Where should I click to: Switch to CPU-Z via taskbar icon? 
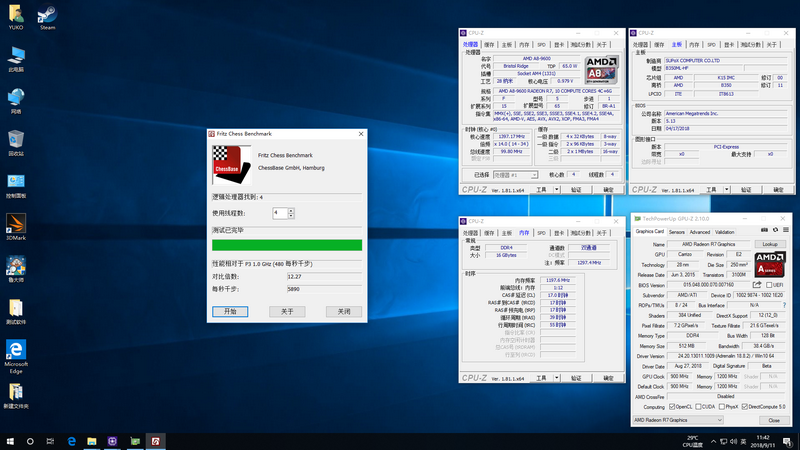click(113, 441)
